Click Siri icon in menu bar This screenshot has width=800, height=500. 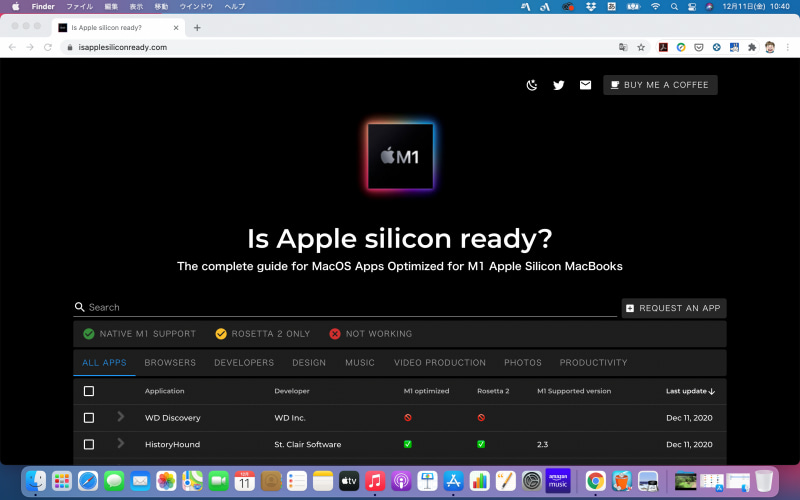(x=709, y=7)
